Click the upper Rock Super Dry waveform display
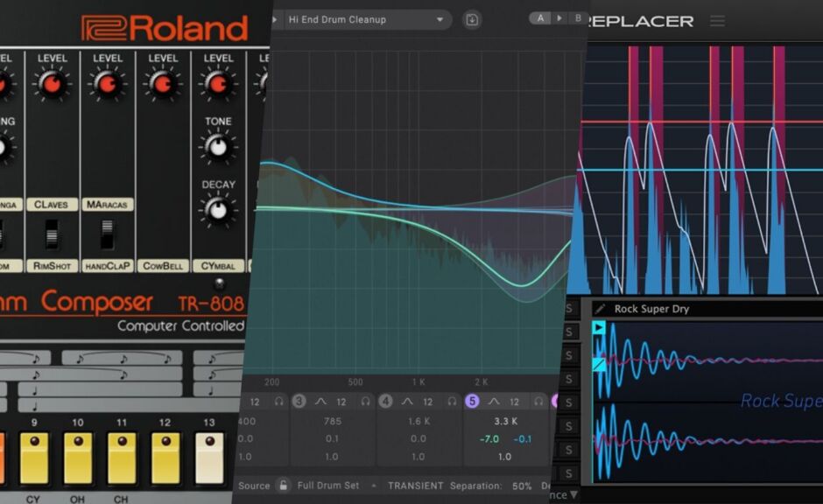Viewport: 823px width, 504px height. [707, 360]
